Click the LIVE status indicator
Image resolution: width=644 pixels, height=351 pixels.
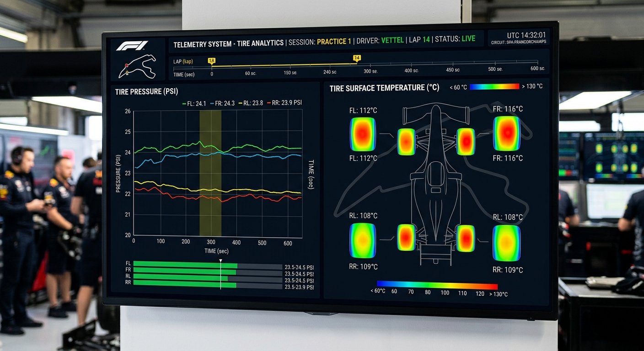(x=468, y=39)
